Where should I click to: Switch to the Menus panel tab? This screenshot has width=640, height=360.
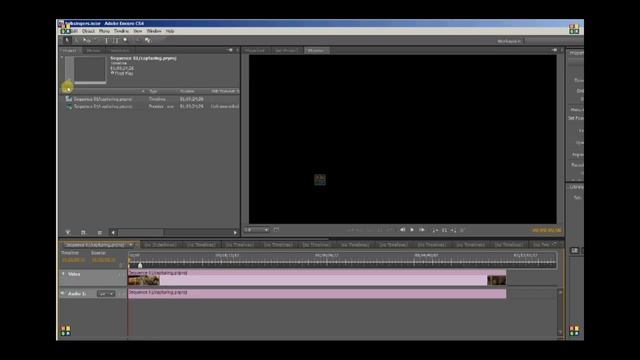point(93,51)
